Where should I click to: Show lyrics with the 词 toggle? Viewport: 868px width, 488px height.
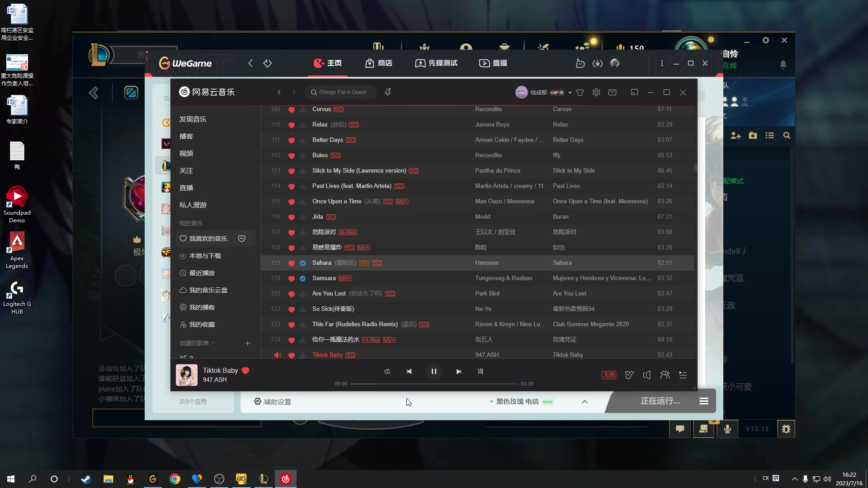pos(481,371)
